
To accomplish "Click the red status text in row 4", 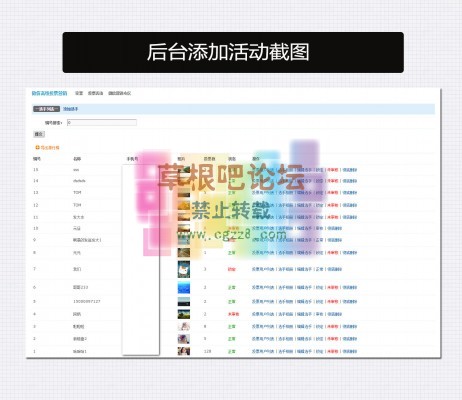I will (x=233, y=314).
